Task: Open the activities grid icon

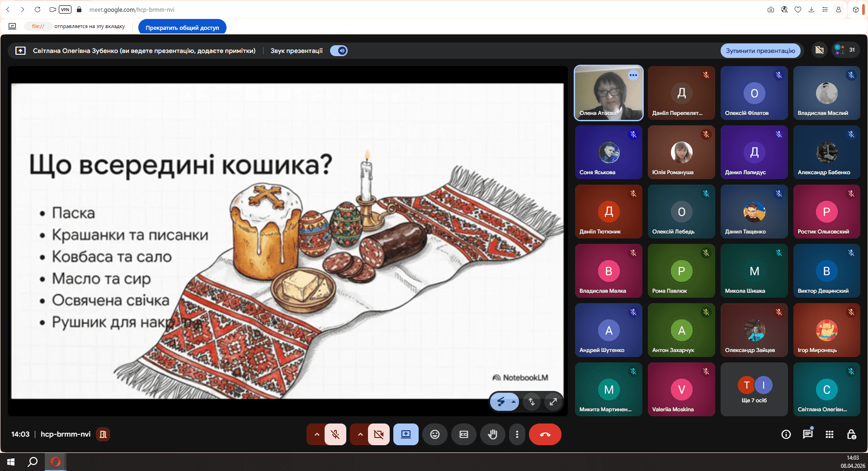Action: 829,434
